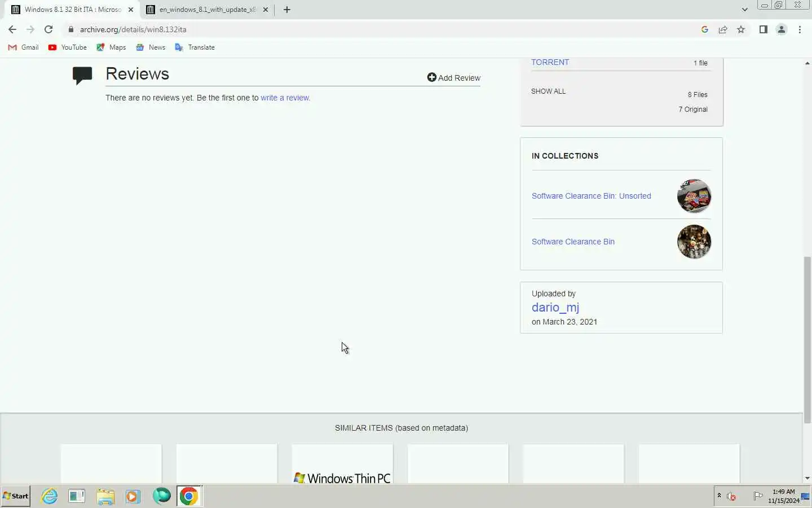812x508 pixels.
Task: Close the en_windows_8.1_with_update tab
Action: (266, 10)
